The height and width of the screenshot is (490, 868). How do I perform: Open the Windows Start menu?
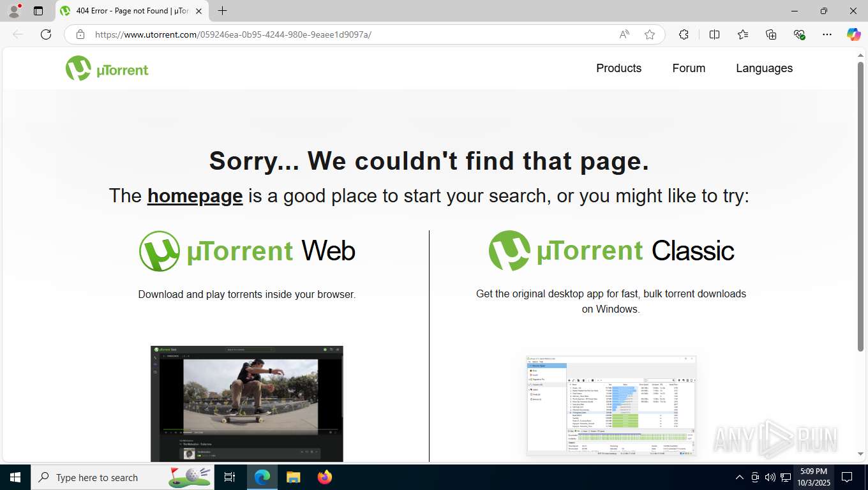pyautogui.click(x=15, y=477)
